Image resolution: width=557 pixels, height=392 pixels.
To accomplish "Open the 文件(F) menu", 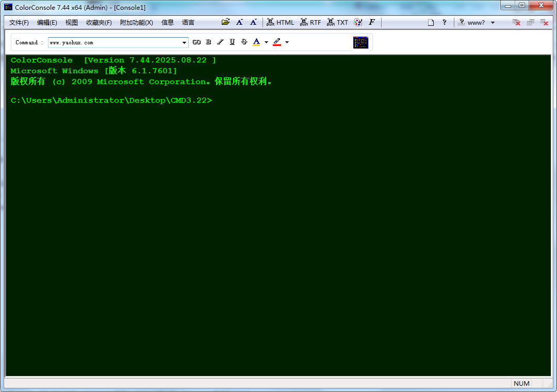I will [19, 23].
